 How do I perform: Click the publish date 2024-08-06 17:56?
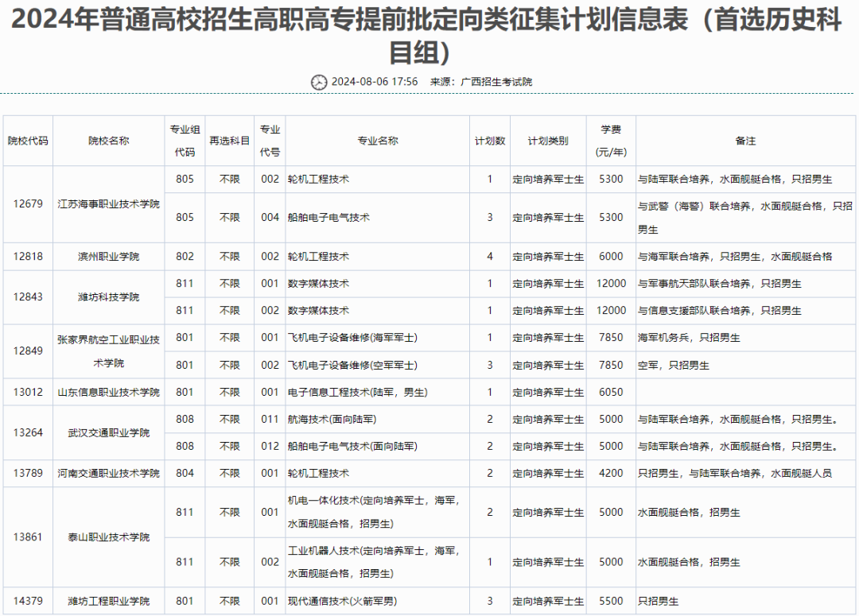tap(374, 82)
